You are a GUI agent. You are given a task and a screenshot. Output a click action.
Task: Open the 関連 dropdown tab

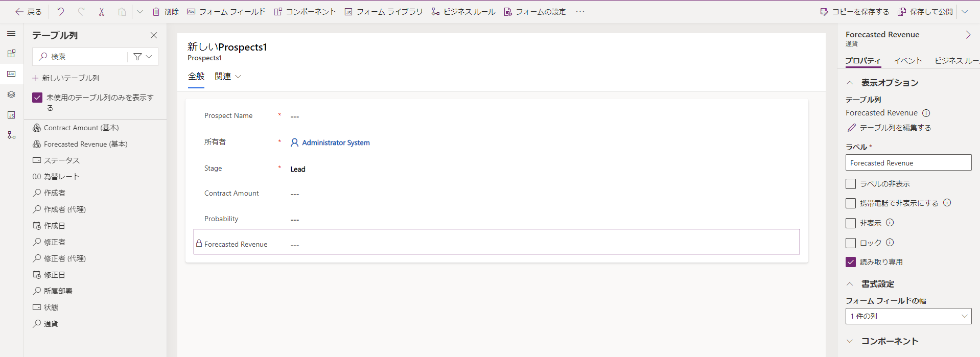pos(227,77)
